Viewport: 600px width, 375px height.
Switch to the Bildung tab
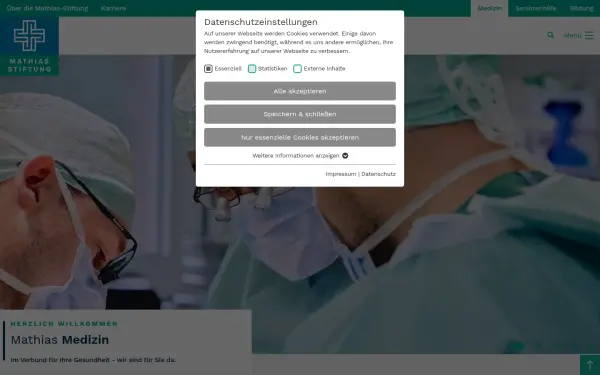tap(581, 8)
